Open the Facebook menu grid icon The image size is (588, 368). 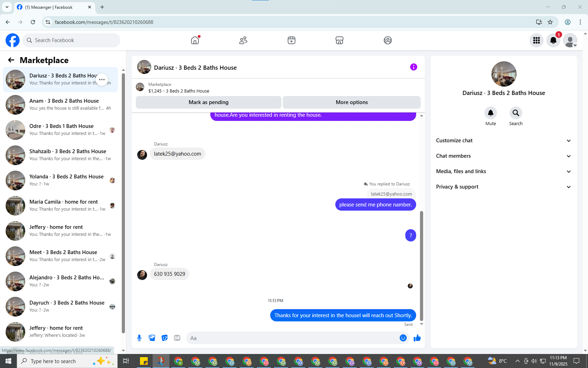coord(537,40)
